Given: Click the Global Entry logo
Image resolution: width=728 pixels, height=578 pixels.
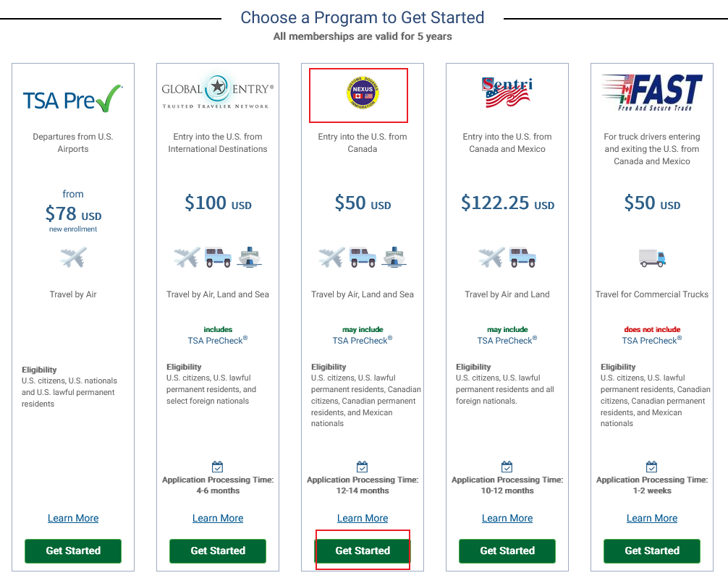Looking at the screenshot, I should pos(218,92).
